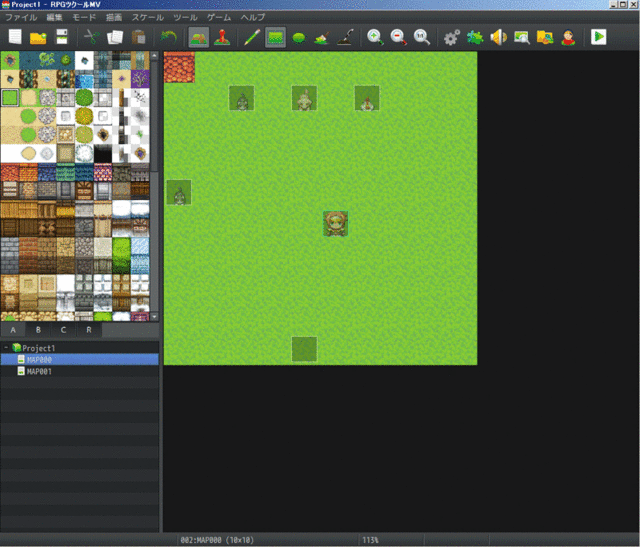Image resolution: width=640 pixels, height=547 pixels.
Task: Select the event at the map's left edge
Action: pyautogui.click(x=179, y=192)
